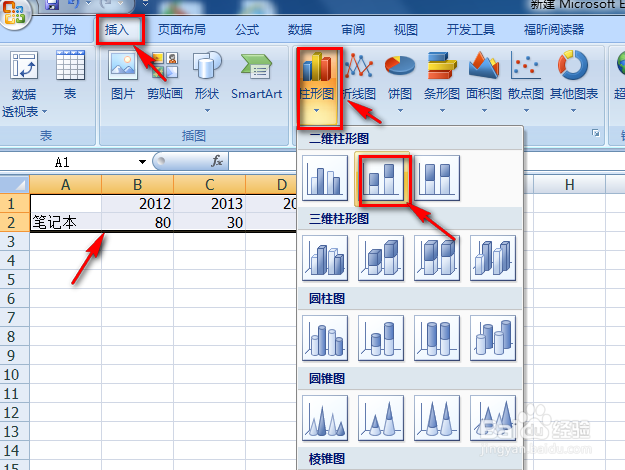Select column B header
The height and width of the screenshot is (470, 625).
click(x=138, y=184)
